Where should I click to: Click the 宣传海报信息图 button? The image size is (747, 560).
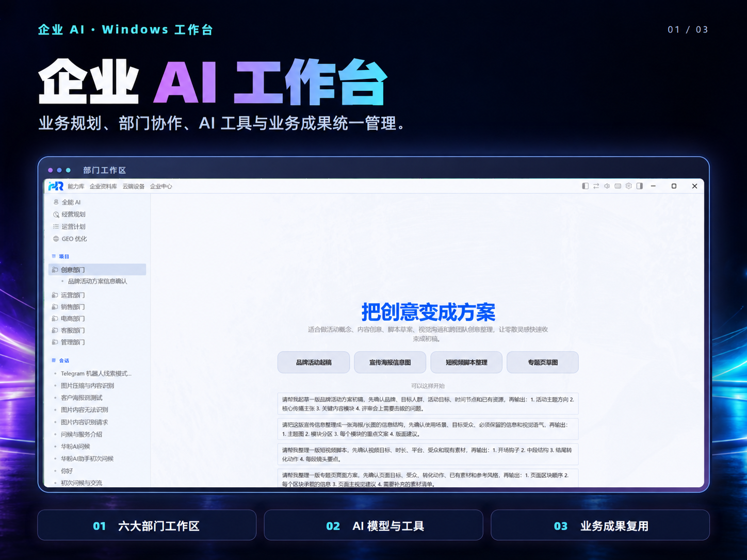(x=390, y=363)
